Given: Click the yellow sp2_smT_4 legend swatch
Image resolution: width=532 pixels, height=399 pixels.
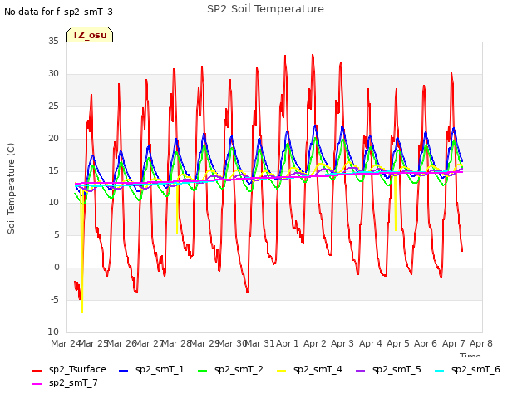Looking at the screenshot, I should click(x=281, y=371).
